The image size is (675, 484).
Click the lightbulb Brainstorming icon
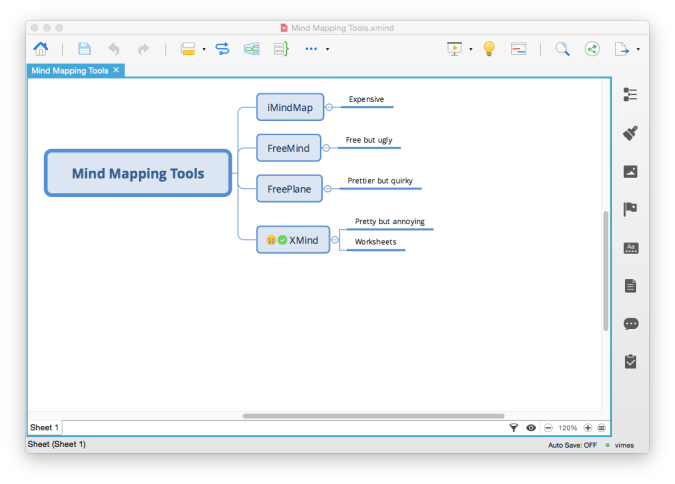[489, 48]
